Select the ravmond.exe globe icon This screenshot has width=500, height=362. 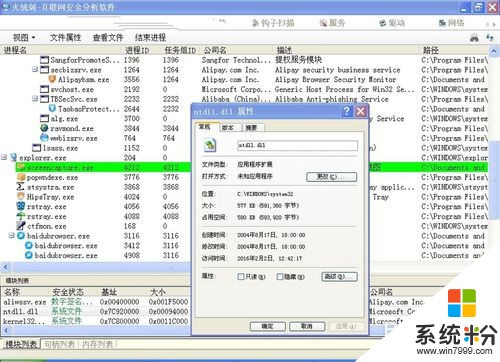(44, 128)
